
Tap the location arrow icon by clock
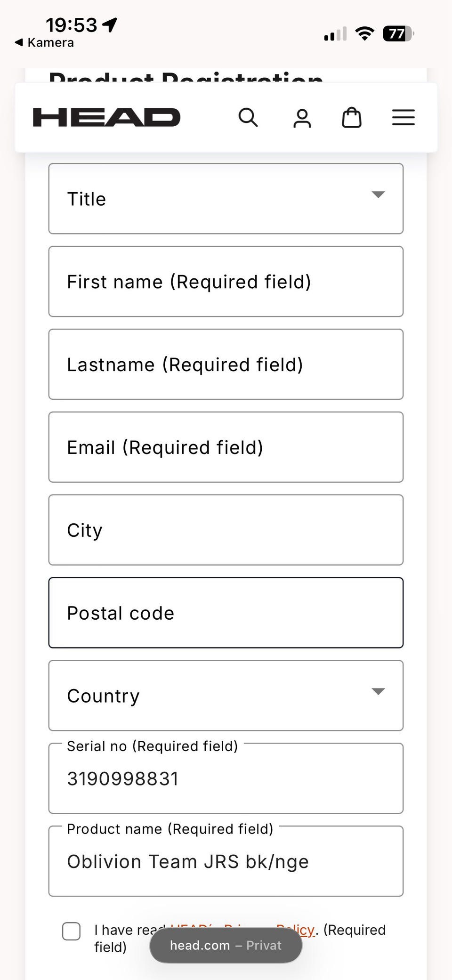(110, 24)
